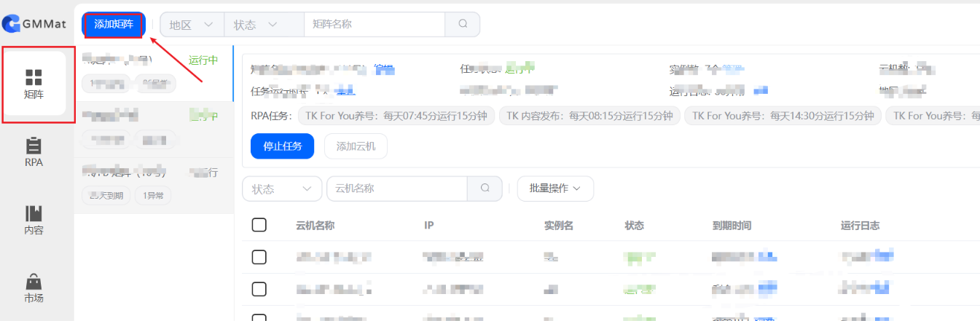Focus the 矩阵名称 search input

point(375,24)
